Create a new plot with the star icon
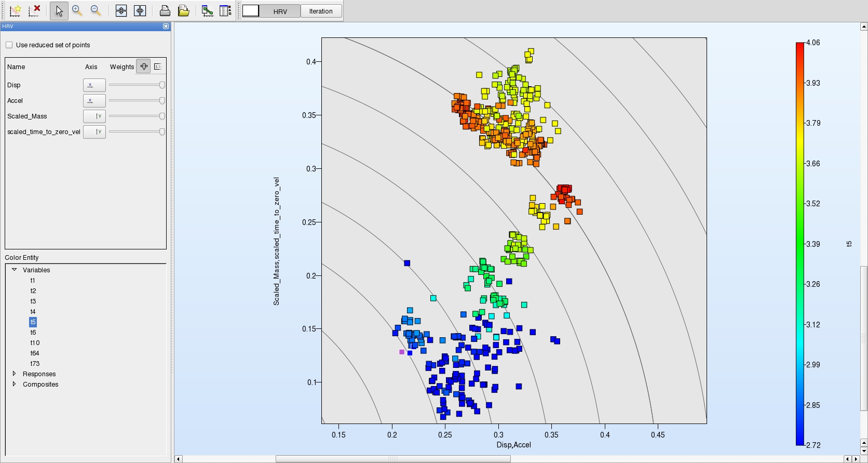 [x=16, y=10]
